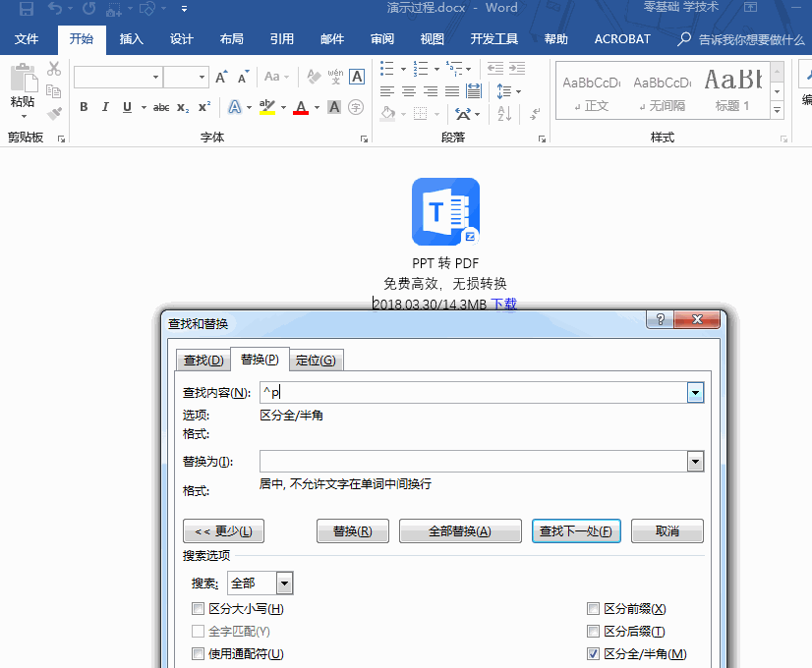
Task: Align text right
Action: click(x=431, y=91)
